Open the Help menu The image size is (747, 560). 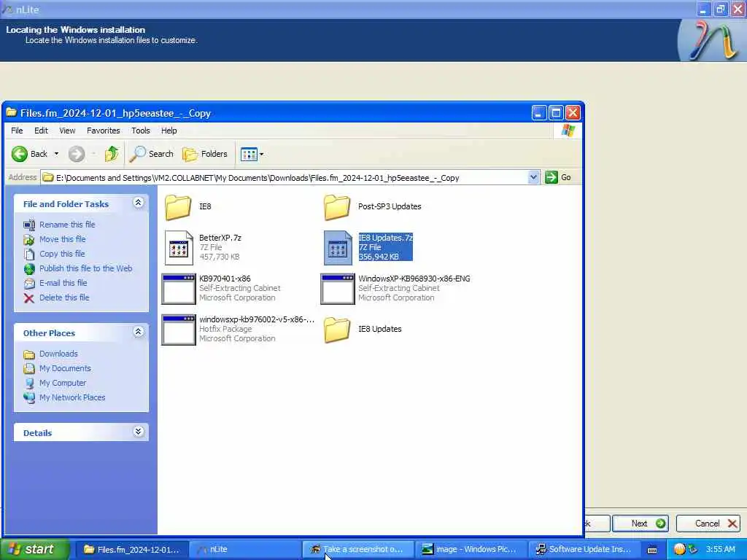point(169,131)
